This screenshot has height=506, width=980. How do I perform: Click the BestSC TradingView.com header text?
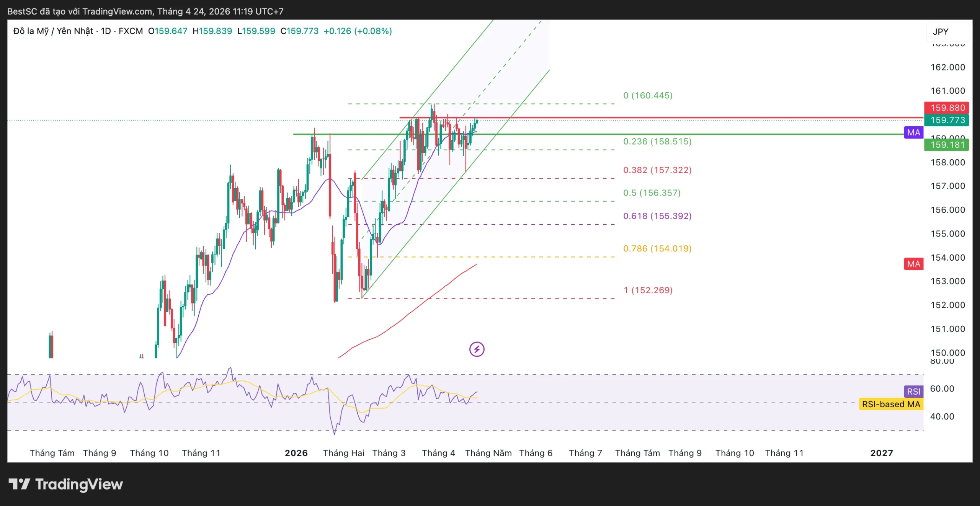(145, 11)
